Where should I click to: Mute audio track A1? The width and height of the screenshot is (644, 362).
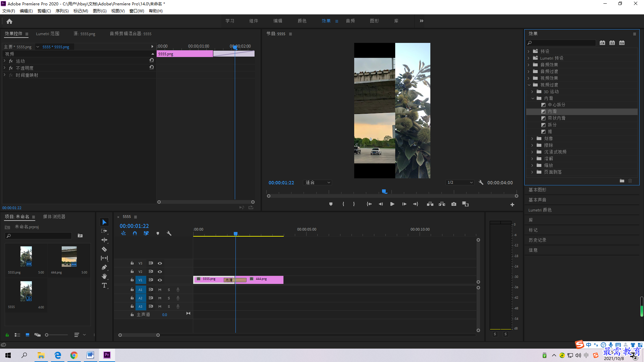(160, 290)
